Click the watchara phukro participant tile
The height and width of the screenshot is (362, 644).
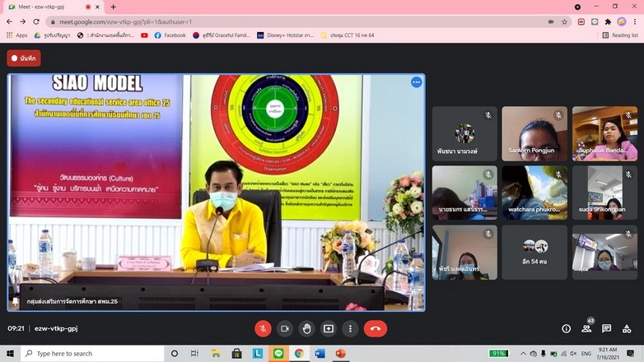click(534, 193)
